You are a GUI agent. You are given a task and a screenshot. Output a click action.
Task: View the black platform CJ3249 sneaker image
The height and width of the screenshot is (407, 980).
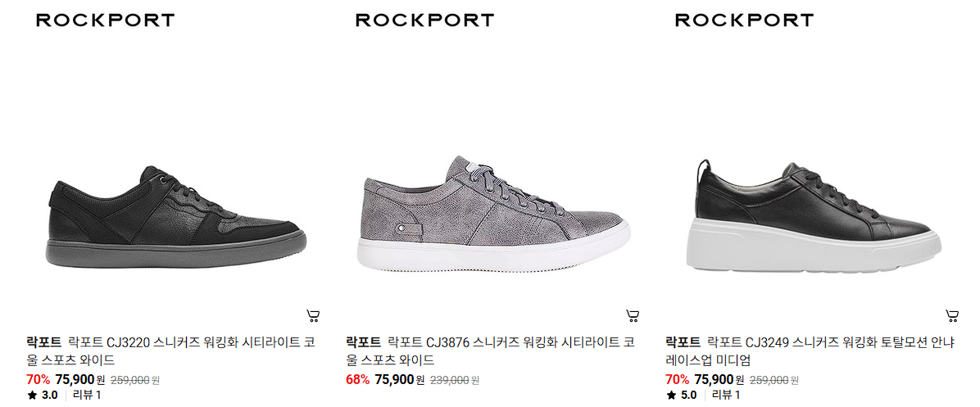pyautogui.click(x=813, y=216)
